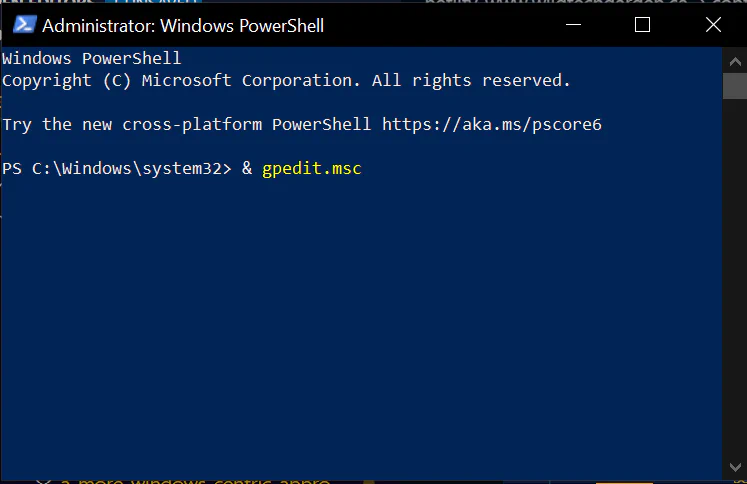This screenshot has width=747, height=484.
Task: Click the ampersand call operator
Action: (x=247, y=169)
